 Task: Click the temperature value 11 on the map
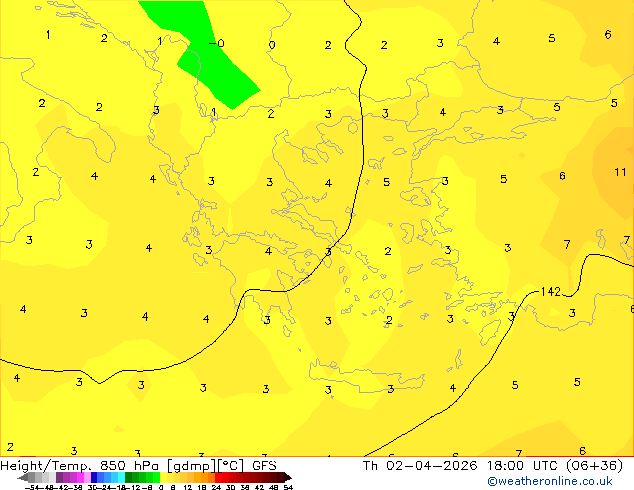[x=620, y=172]
